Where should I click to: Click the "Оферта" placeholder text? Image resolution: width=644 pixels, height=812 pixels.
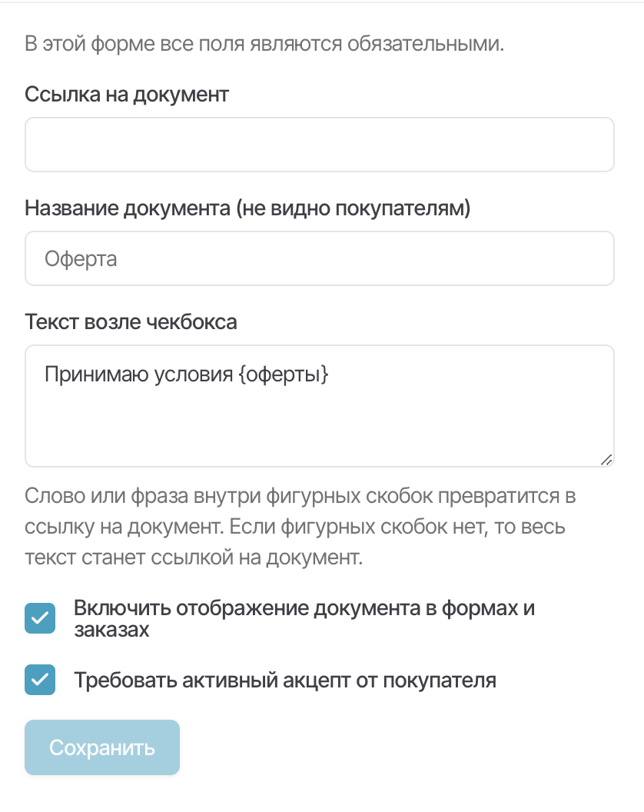[x=81, y=258]
